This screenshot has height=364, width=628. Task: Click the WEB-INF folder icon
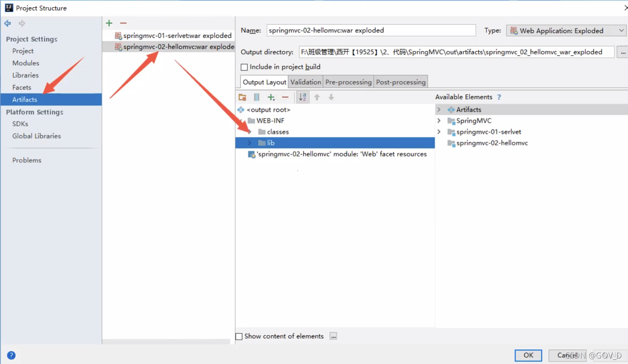click(251, 121)
